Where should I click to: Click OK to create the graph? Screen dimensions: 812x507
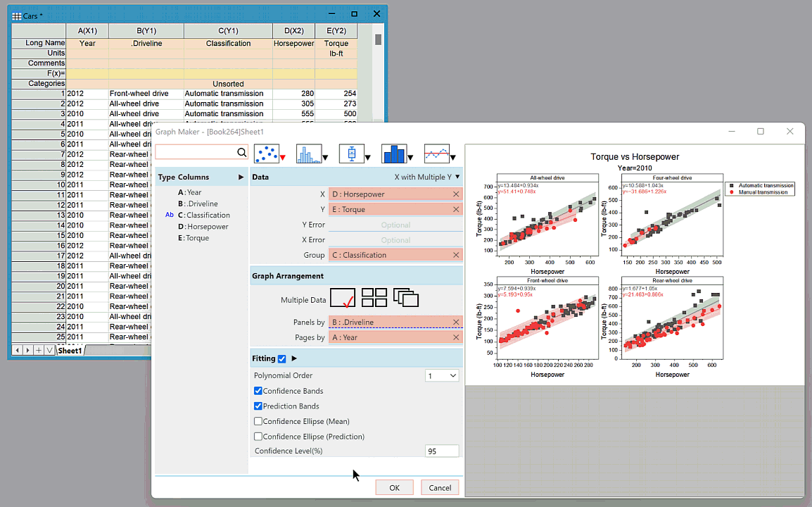tap(394, 487)
